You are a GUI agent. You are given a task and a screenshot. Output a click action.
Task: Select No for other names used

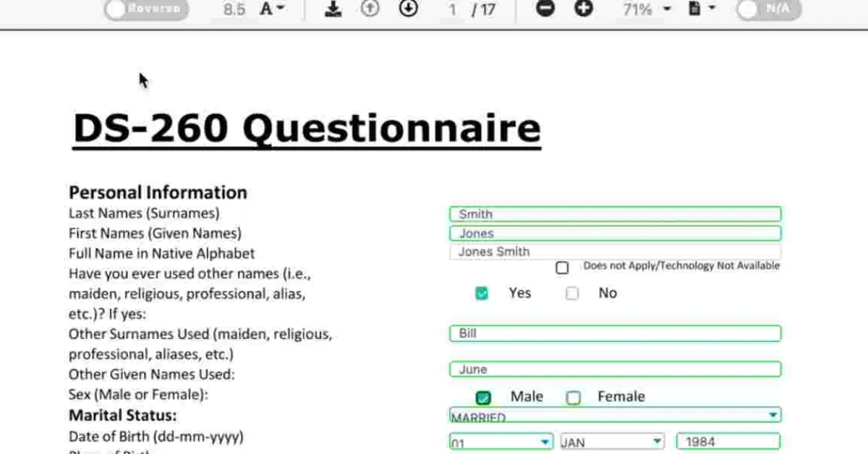[x=572, y=294]
